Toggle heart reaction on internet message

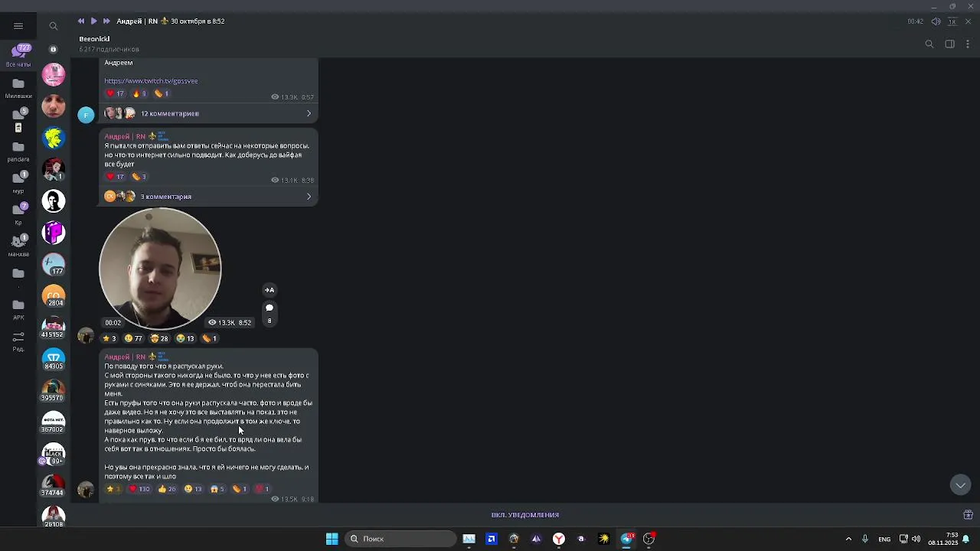(x=115, y=177)
